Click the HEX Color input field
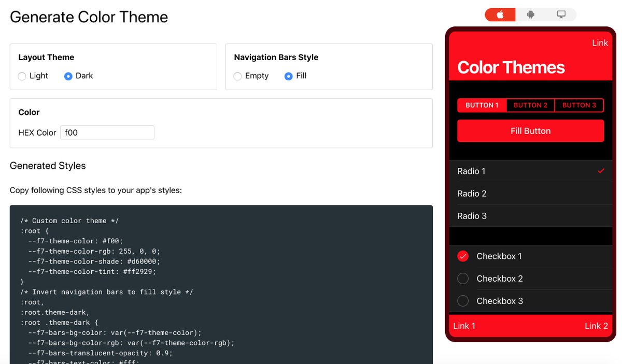The height and width of the screenshot is (364, 622). pyautogui.click(x=107, y=133)
